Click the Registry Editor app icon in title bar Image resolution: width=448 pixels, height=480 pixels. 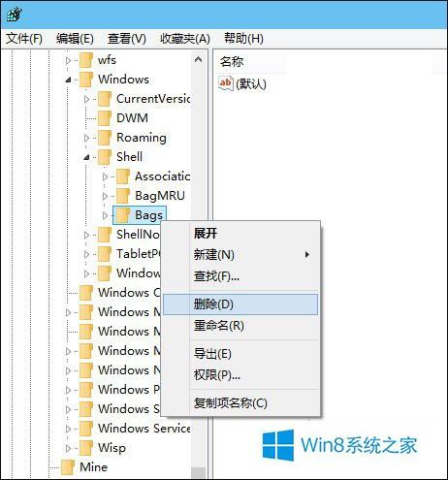click(15, 15)
